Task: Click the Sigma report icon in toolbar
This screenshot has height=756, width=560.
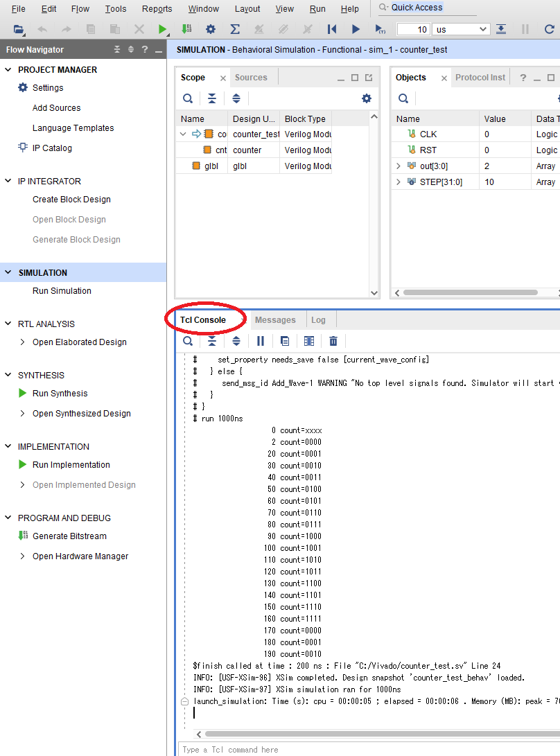Action: tap(234, 29)
